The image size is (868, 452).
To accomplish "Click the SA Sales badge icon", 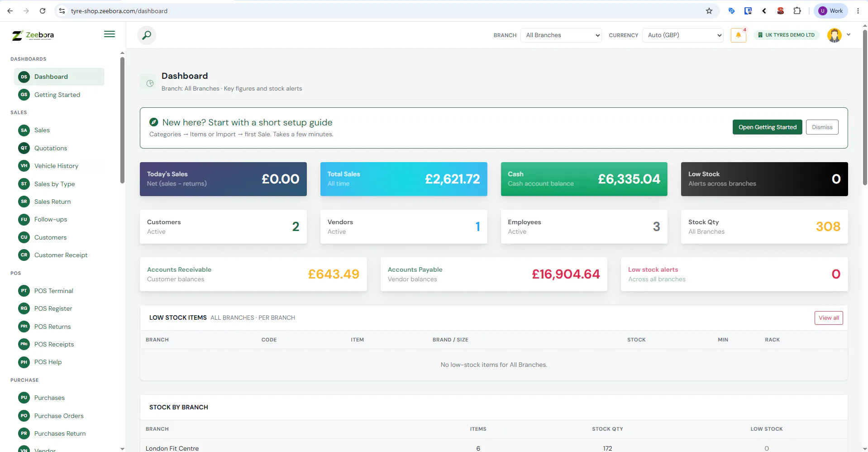I will (x=24, y=130).
